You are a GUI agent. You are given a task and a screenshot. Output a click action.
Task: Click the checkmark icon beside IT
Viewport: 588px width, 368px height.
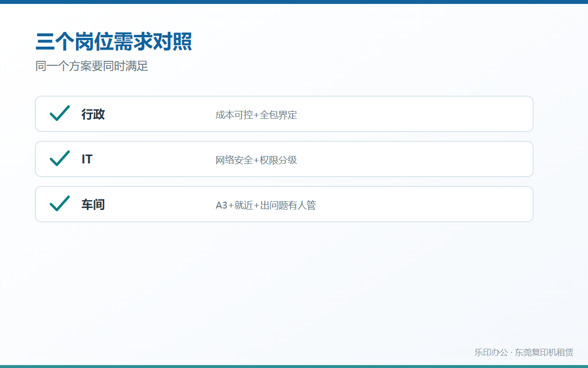click(x=60, y=159)
